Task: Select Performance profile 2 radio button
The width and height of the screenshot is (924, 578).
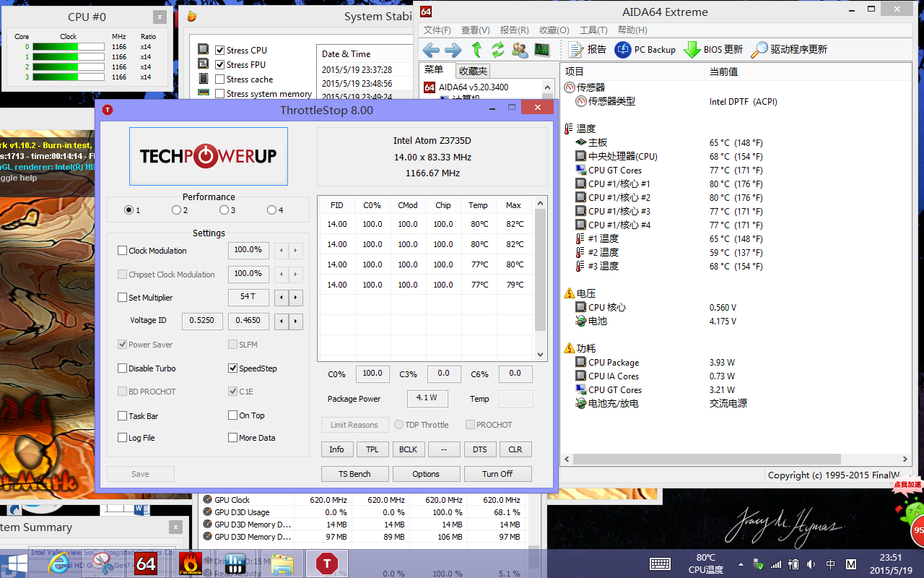Action: click(x=176, y=210)
